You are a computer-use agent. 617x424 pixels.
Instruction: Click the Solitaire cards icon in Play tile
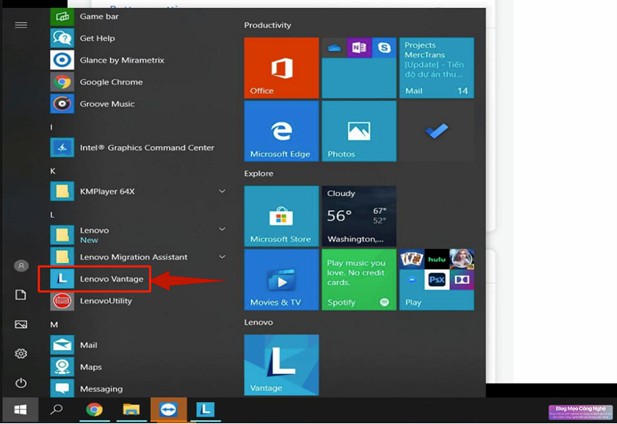[412, 259]
